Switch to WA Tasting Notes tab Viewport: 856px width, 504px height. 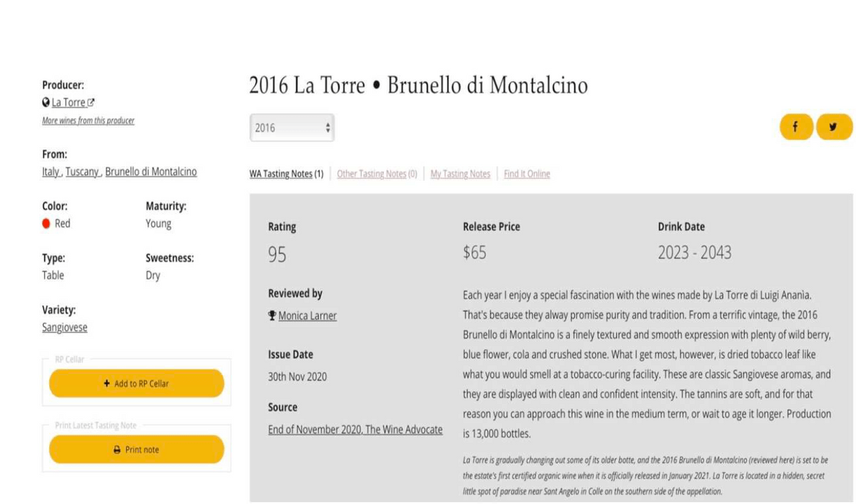pyautogui.click(x=281, y=174)
